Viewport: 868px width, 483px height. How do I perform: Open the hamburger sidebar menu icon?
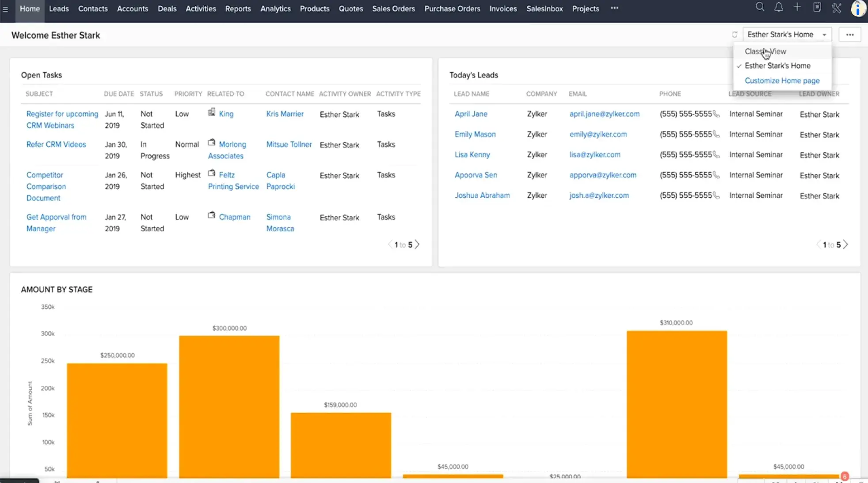(x=5, y=9)
